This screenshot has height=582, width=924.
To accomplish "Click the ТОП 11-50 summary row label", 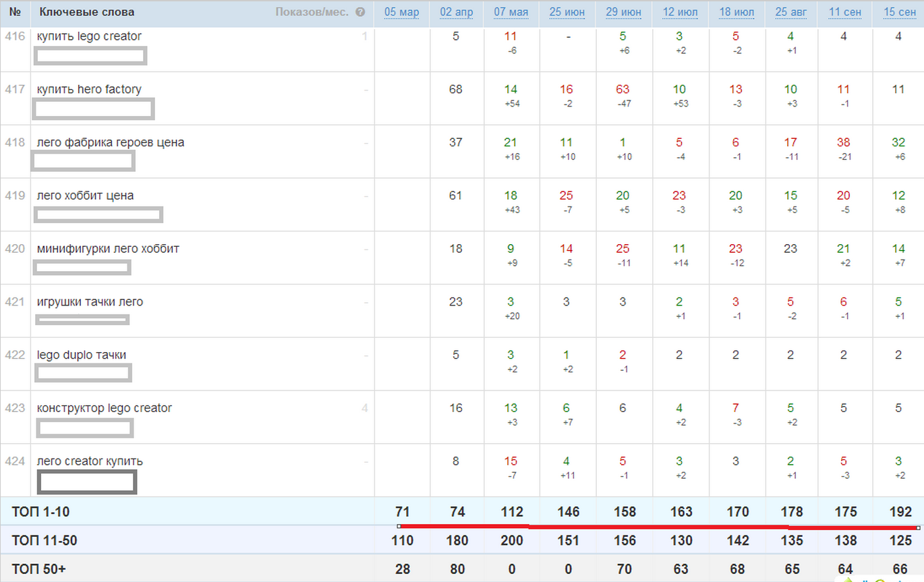I will point(45,540).
